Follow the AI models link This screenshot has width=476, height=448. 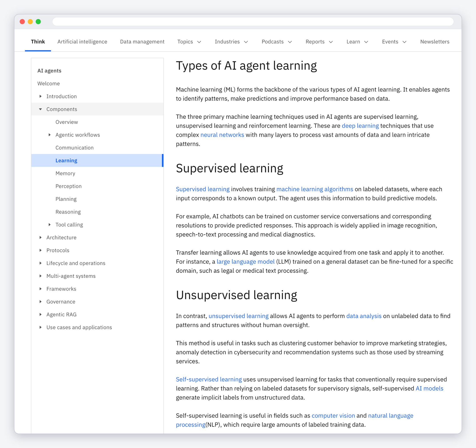click(429, 388)
